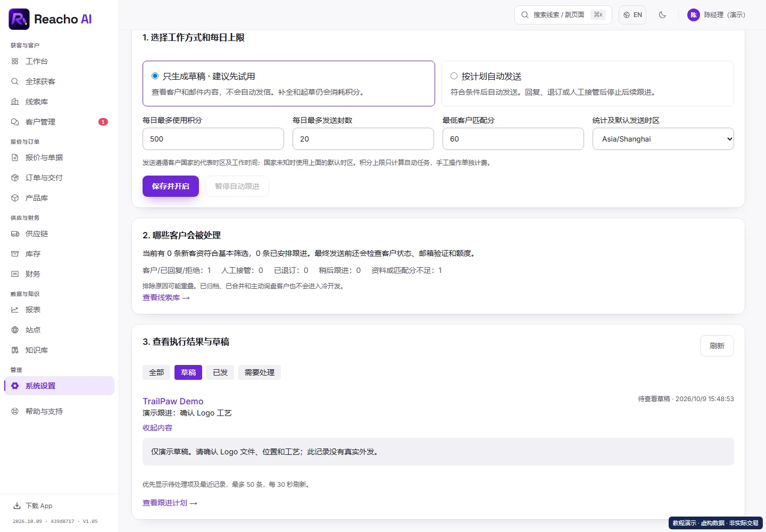Focus 最低客户匹配分 input field
The image size is (766, 532).
(513, 139)
